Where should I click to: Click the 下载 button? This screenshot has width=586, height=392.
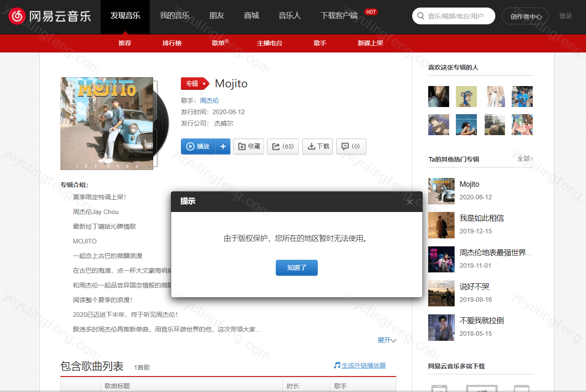[318, 146]
